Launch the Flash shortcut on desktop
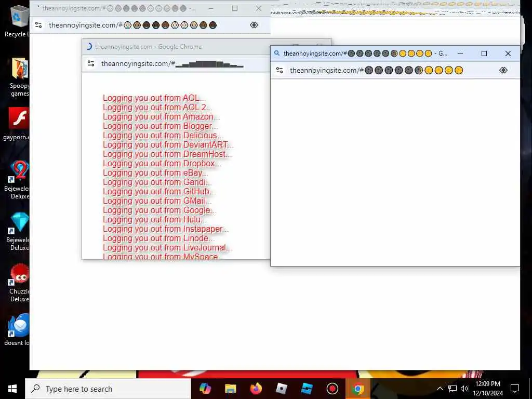The height and width of the screenshot is (399, 532). coord(18,124)
